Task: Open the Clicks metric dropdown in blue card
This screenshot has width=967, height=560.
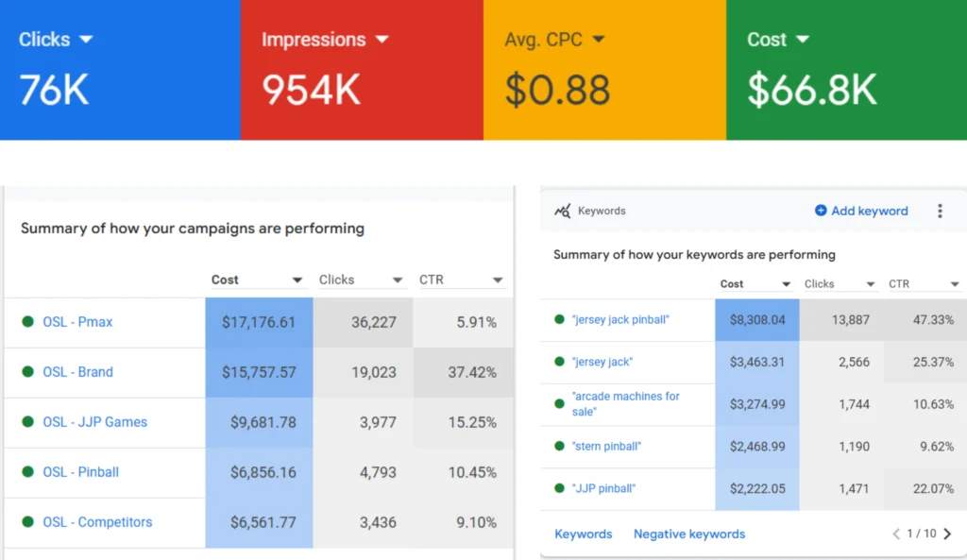Action: point(86,40)
